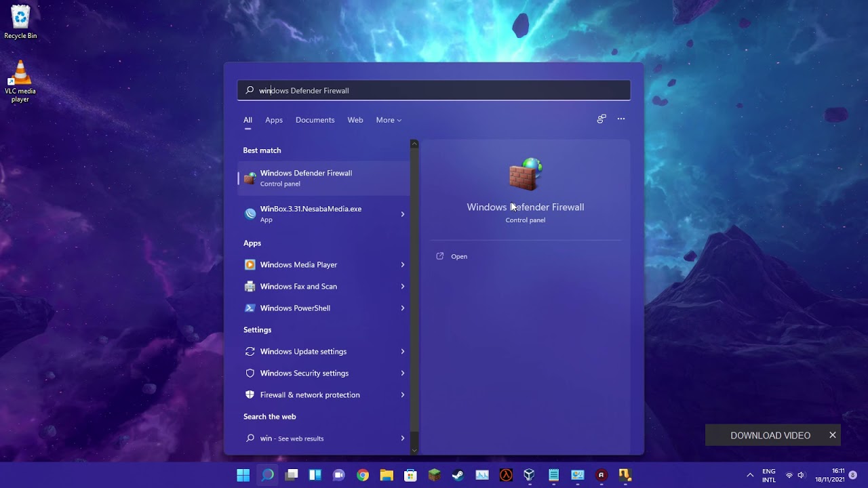Click the Windows PowerShell icon
868x488 pixels.
(250, 308)
